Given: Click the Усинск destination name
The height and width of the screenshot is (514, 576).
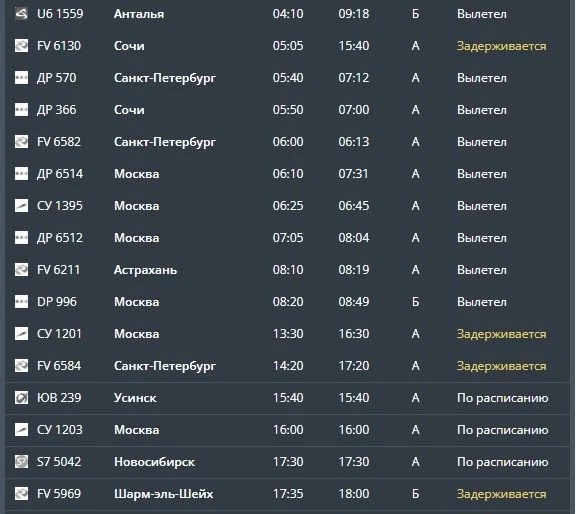Looking at the screenshot, I should [135, 398].
